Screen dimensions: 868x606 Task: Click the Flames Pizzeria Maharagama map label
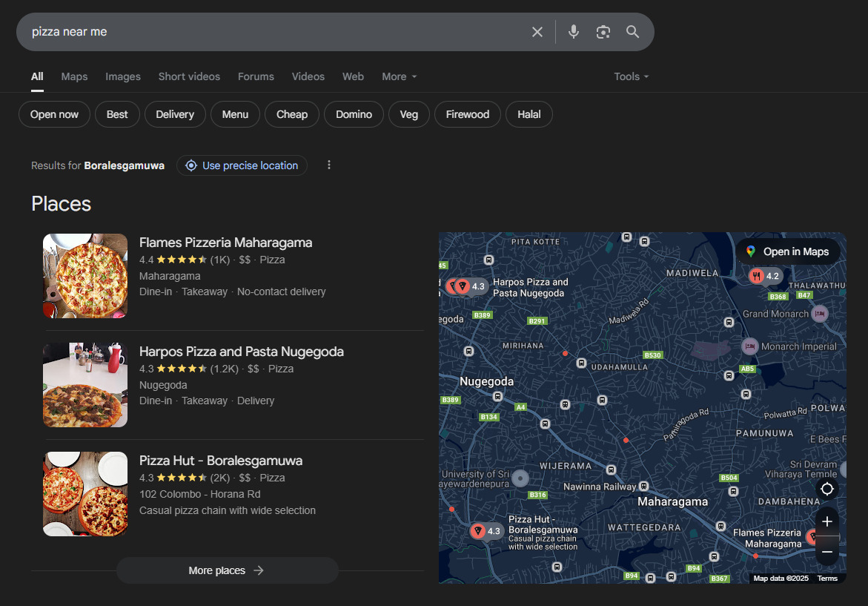(x=767, y=539)
